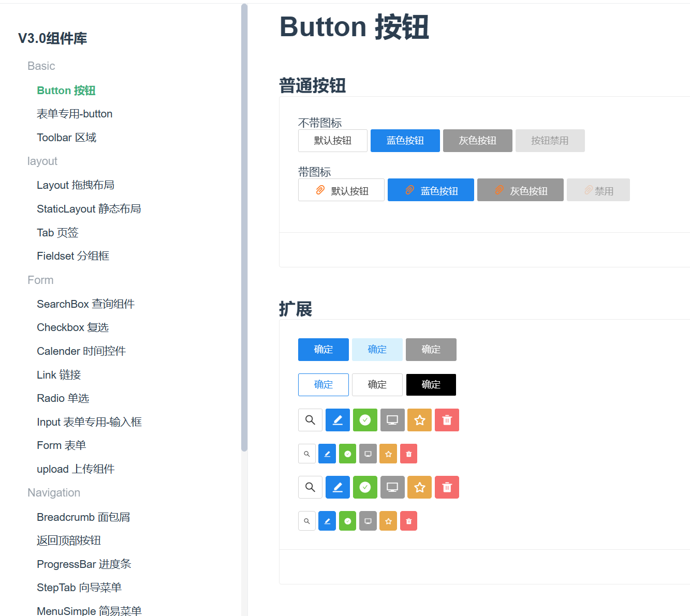Open ProgressBar 进度条 in the sidebar
Viewport: 690px width, 616px height.
click(84, 564)
